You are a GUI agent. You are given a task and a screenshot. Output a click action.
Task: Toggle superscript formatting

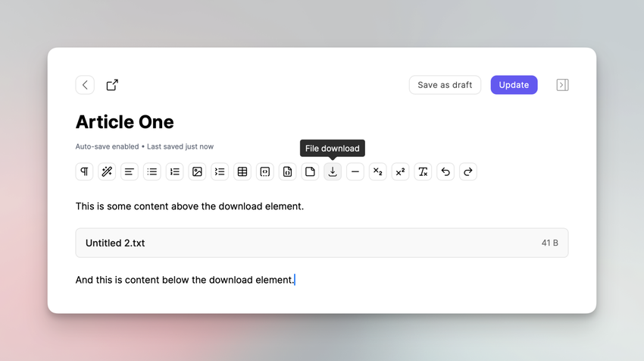click(400, 172)
